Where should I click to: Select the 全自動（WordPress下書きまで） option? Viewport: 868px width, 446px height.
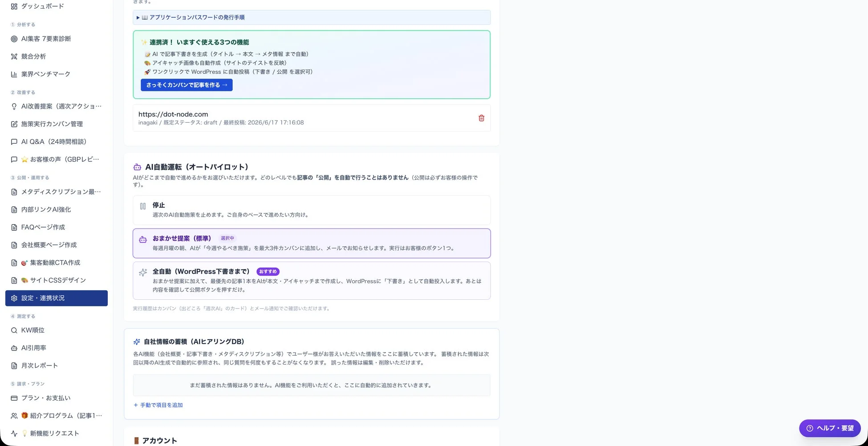[312, 281]
